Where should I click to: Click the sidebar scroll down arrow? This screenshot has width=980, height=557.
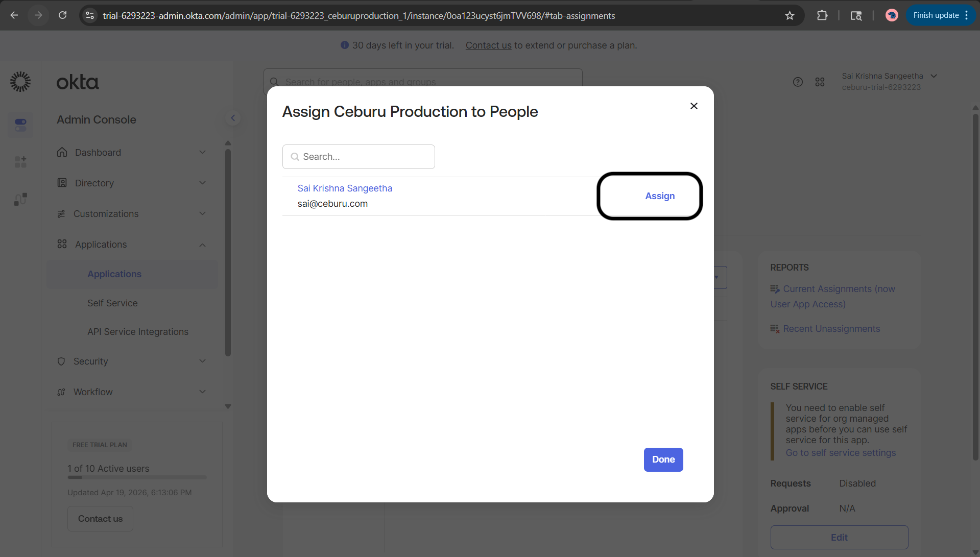point(228,406)
